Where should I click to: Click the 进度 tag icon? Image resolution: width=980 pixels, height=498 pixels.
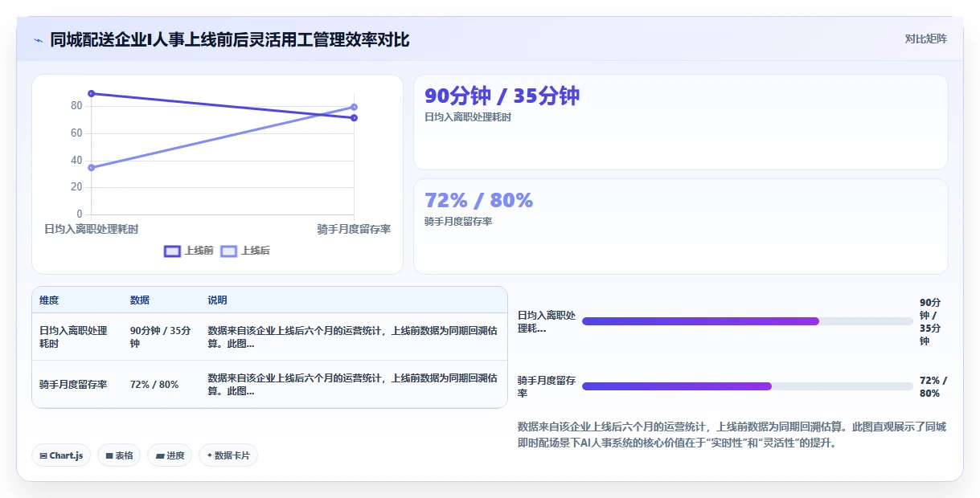point(160,455)
